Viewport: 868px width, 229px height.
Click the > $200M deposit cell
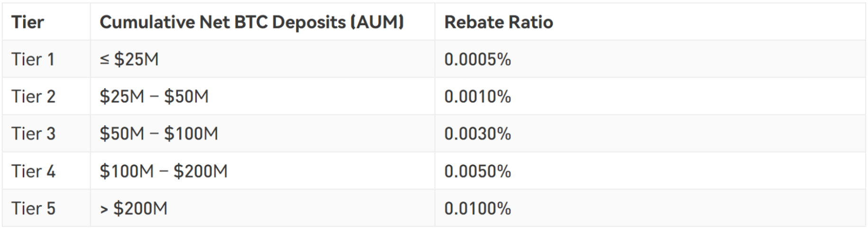point(134,209)
